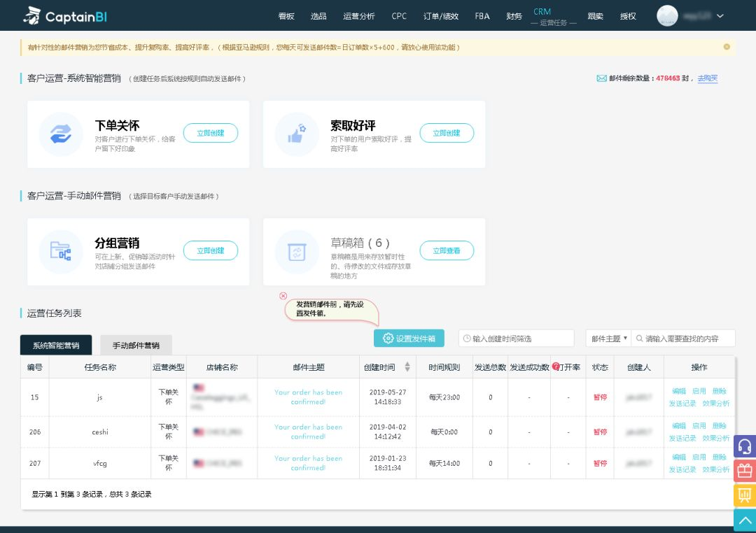Click the 设置发件箱 button
Viewport: 756px width, 533px height.
point(409,339)
